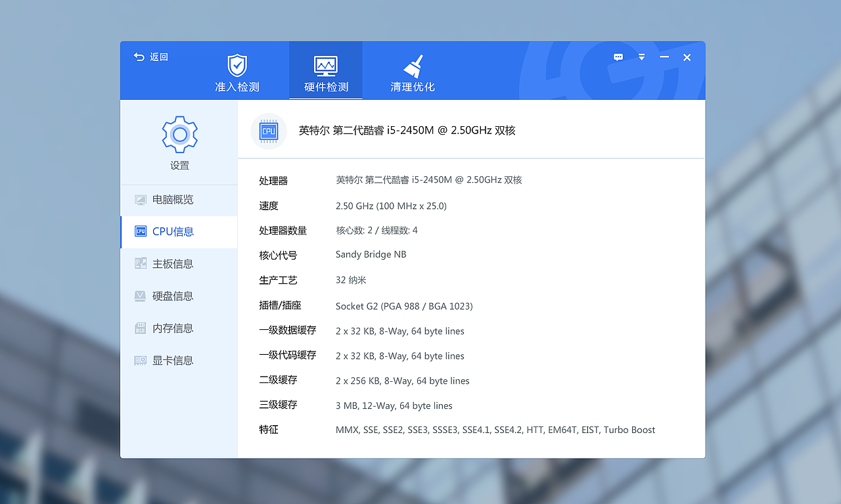Click the CPU信息 chip icon in sidebar
Screen dimensions: 841x504
(x=140, y=231)
